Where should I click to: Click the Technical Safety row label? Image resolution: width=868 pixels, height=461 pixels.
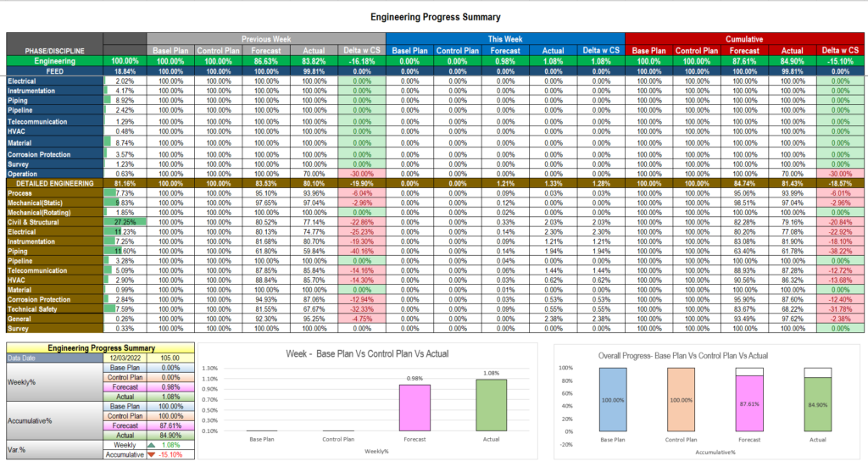click(35, 309)
